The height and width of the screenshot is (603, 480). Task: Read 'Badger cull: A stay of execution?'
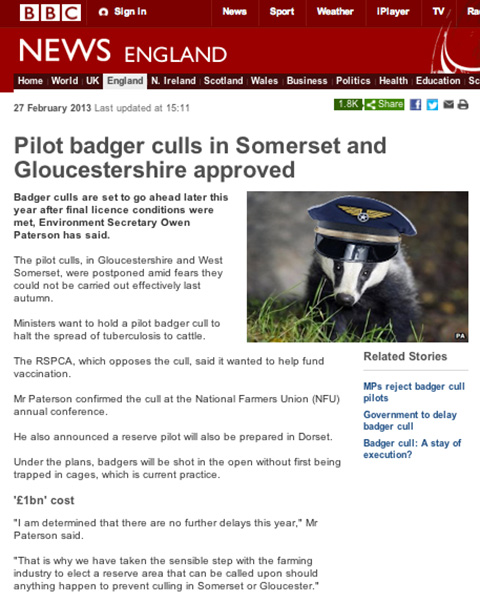click(x=412, y=449)
